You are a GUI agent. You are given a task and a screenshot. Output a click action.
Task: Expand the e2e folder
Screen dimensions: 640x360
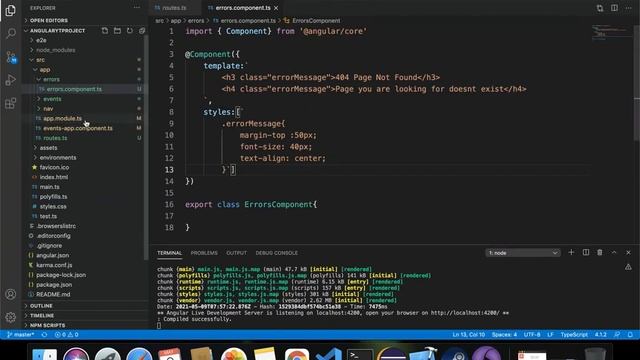(41, 40)
